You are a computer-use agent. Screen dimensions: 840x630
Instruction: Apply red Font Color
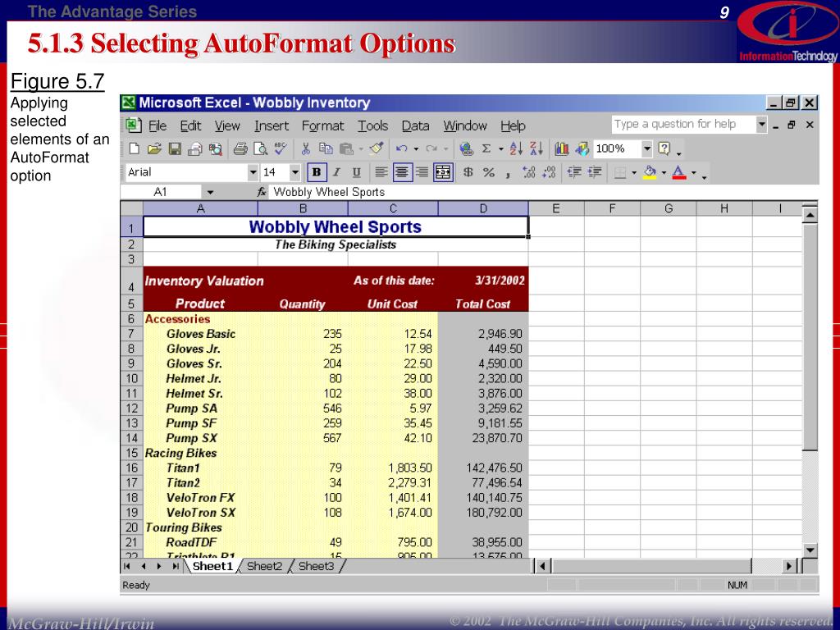(x=678, y=172)
